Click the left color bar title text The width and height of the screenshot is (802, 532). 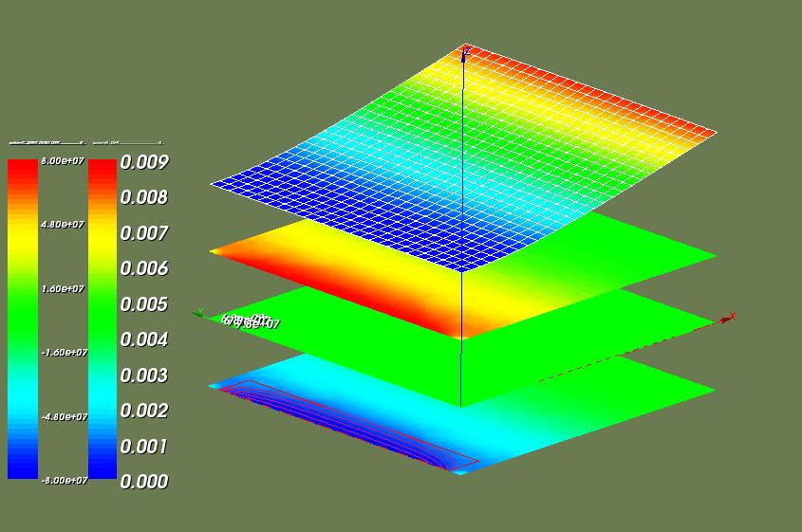(x=47, y=143)
